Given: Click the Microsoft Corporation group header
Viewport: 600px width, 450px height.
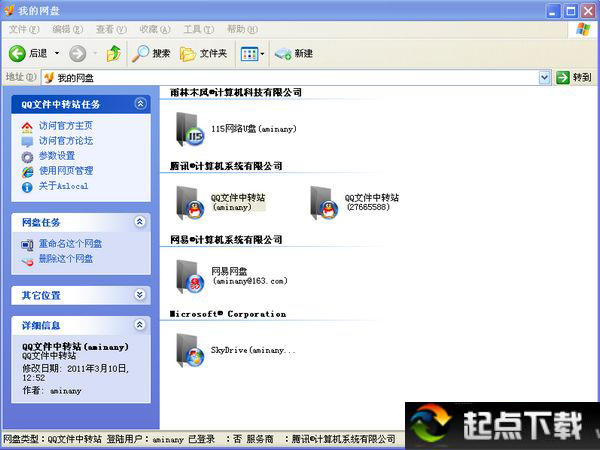Looking at the screenshot, I should tap(228, 314).
